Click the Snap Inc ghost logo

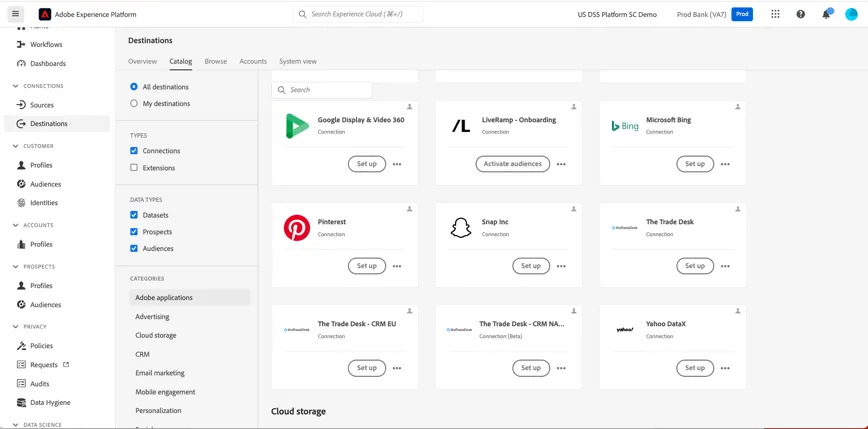(x=461, y=228)
